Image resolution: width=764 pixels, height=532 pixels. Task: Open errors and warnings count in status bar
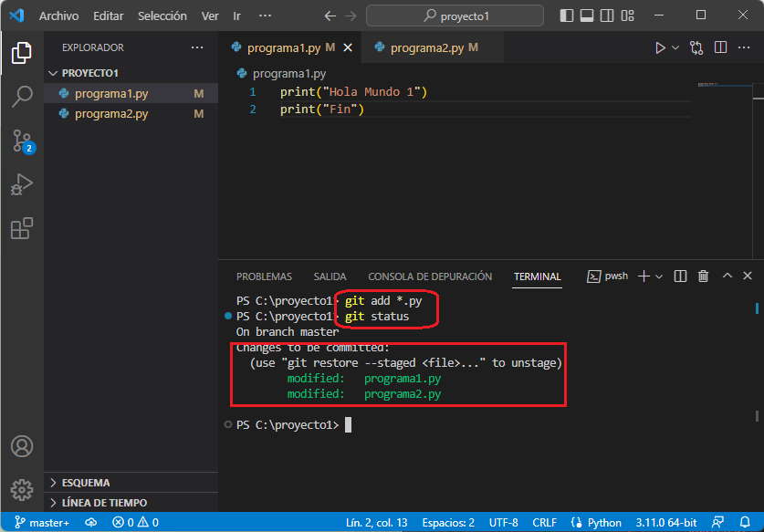[135, 522]
